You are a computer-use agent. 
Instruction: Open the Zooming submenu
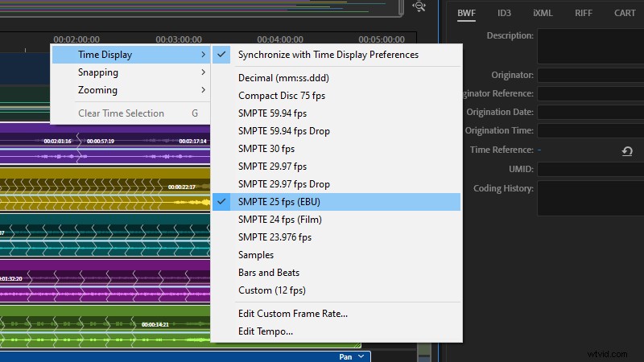point(131,90)
